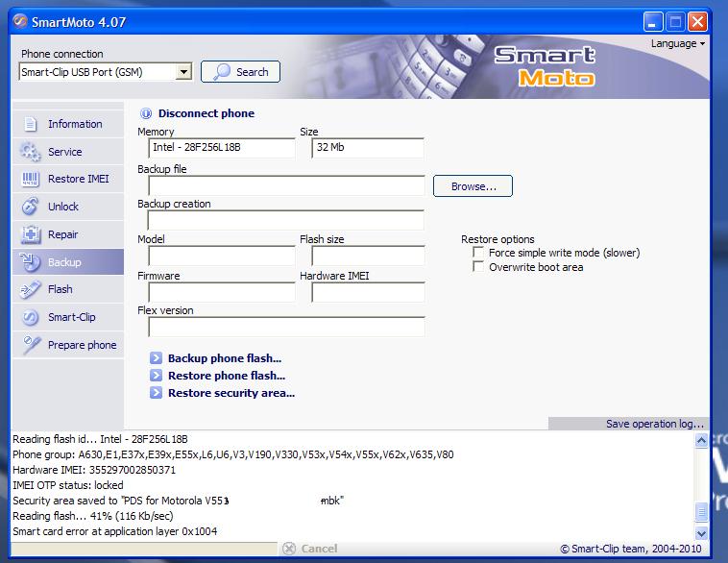This screenshot has width=728, height=563.
Task: Close the SmartMoto window
Action: pyautogui.click(x=697, y=22)
